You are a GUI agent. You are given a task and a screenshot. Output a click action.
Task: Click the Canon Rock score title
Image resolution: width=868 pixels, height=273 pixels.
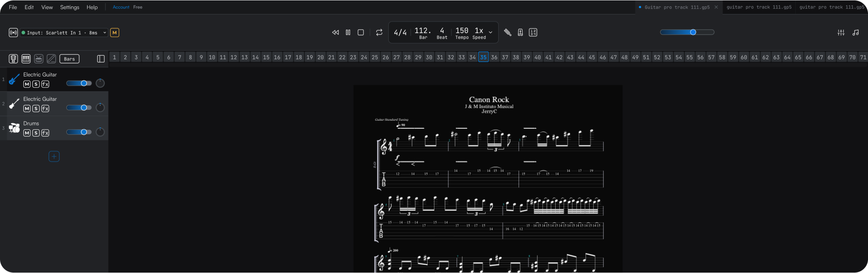pos(489,100)
